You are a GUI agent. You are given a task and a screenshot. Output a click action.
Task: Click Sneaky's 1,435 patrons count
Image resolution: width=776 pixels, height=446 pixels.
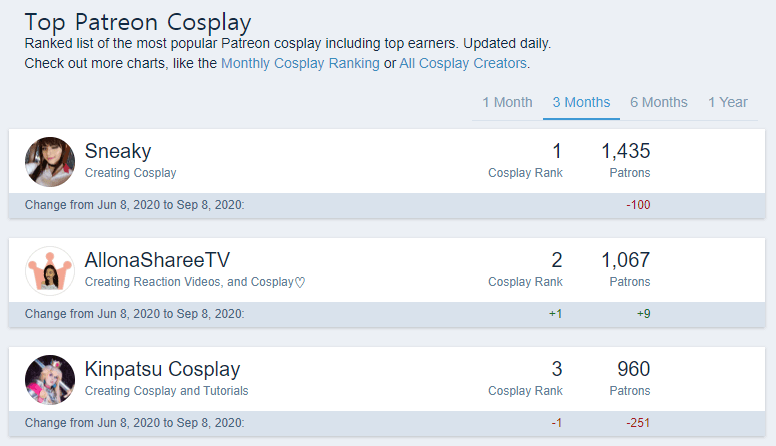click(x=626, y=151)
